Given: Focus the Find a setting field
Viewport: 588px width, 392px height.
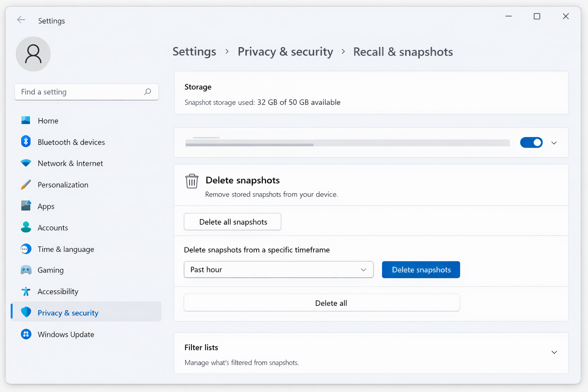Looking at the screenshot, I should tap(87, 92).
